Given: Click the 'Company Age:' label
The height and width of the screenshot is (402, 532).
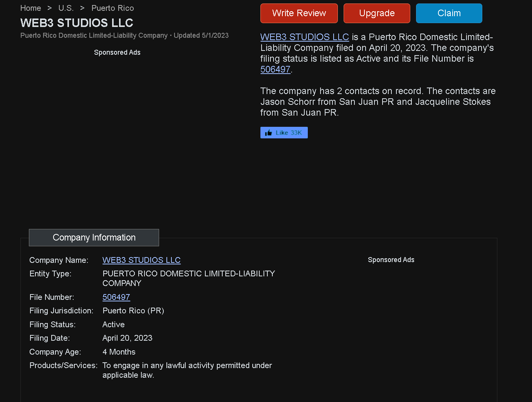Looking at the screenshot, I should pyautogui.click(x=55, y=352).
